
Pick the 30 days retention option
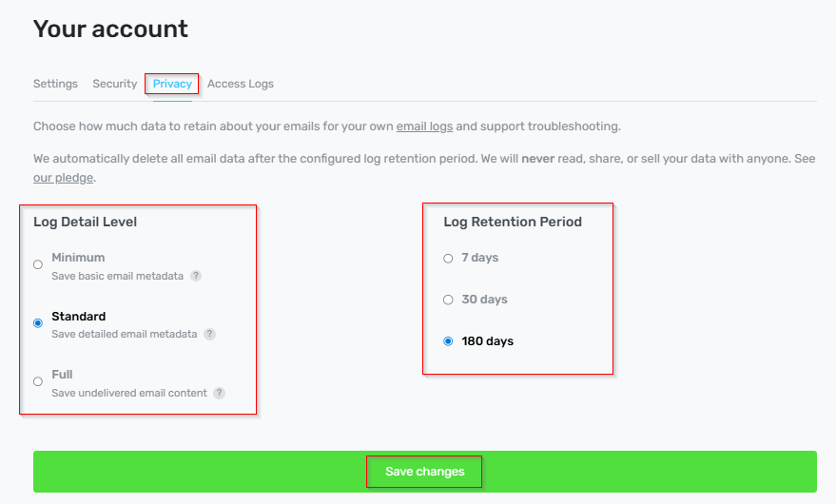449,300
